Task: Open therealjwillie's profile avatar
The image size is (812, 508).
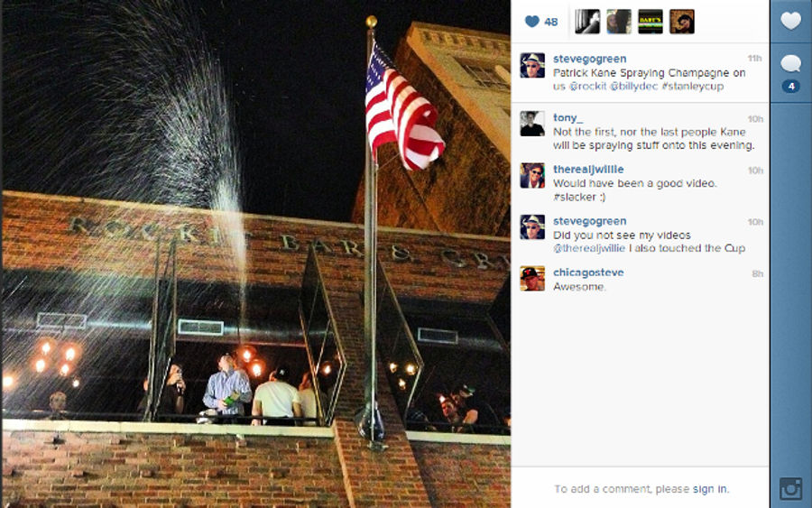Action: [532, 175]
